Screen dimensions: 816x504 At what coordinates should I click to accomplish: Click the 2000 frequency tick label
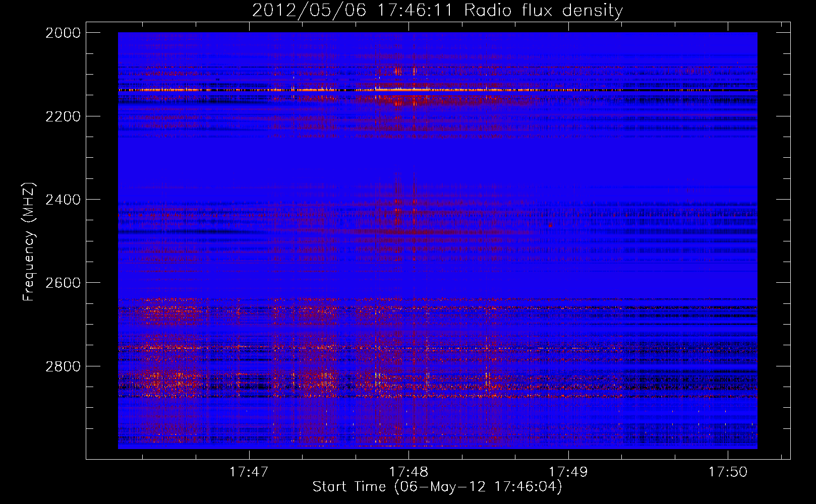pyautogui.click(x=63, y=33)
